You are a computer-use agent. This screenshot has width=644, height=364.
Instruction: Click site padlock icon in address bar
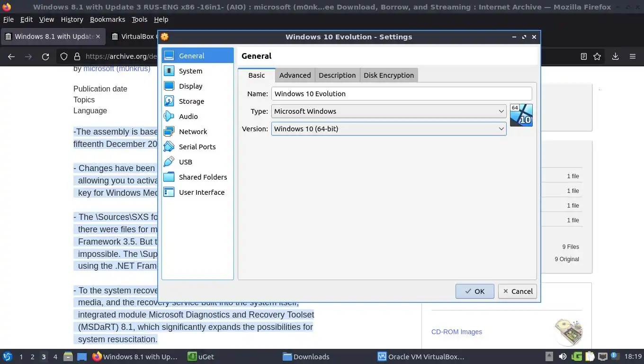pyautogui.click(x=77, y=56)
